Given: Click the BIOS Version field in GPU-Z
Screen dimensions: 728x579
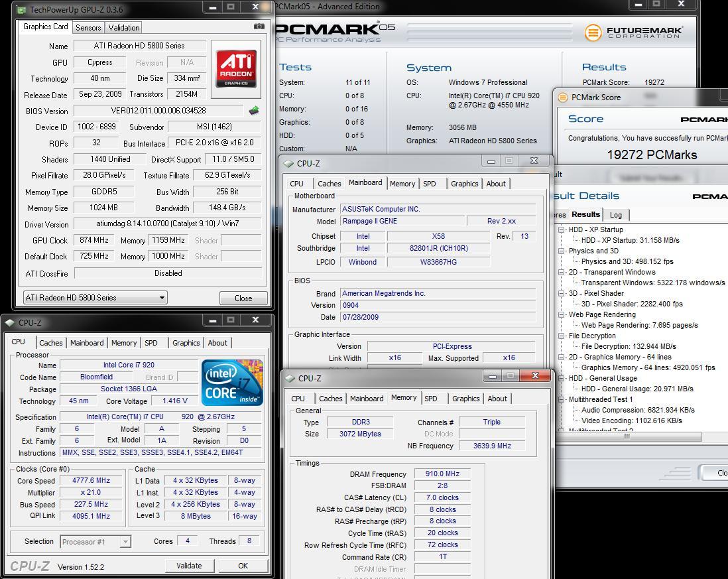Looking at the screenshot, I should coord(158,111).
